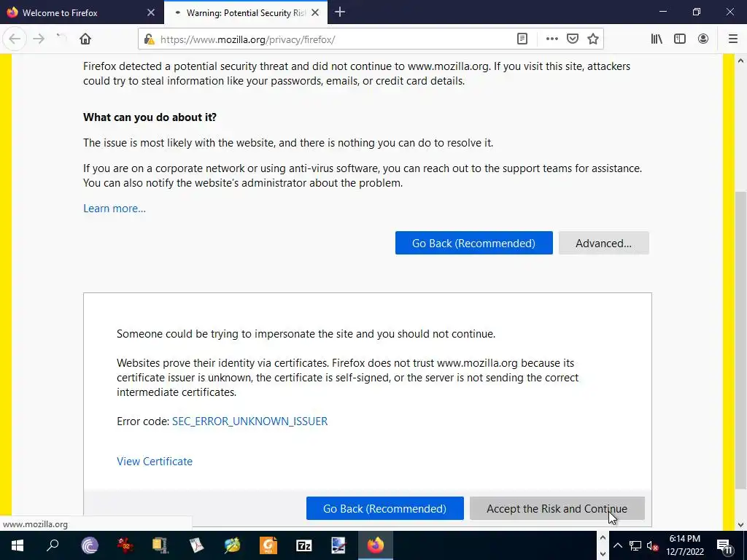The height and width of the screenshot is (560, 747).
Task: Click the Reload page button
Action: [x=62, y=39]
